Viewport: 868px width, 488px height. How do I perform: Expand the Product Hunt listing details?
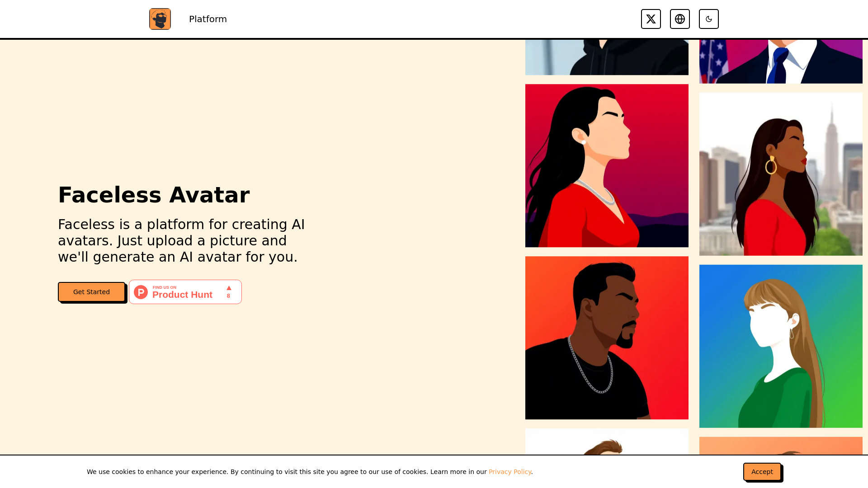coord(185,292)
